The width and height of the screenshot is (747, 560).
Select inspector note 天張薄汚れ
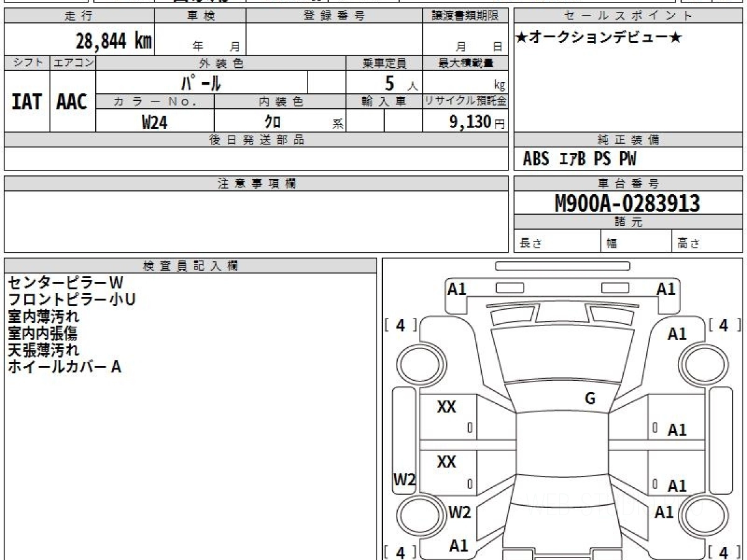[43, 350]
